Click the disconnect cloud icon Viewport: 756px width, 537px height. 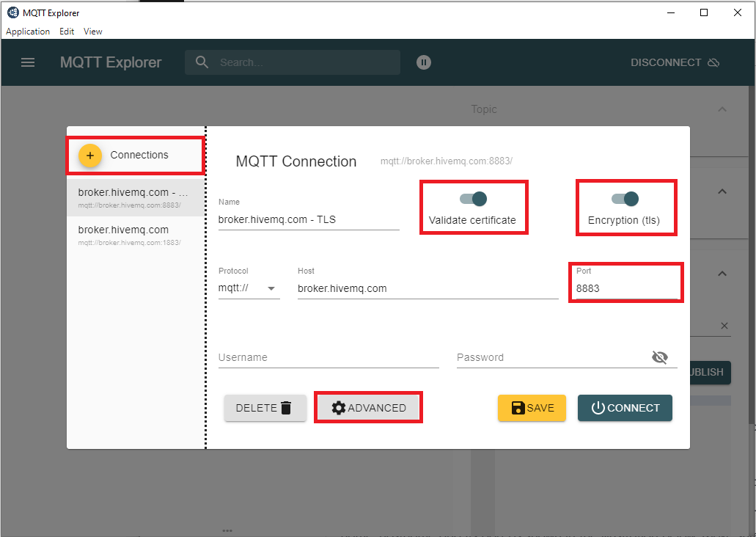coord(713,62)
